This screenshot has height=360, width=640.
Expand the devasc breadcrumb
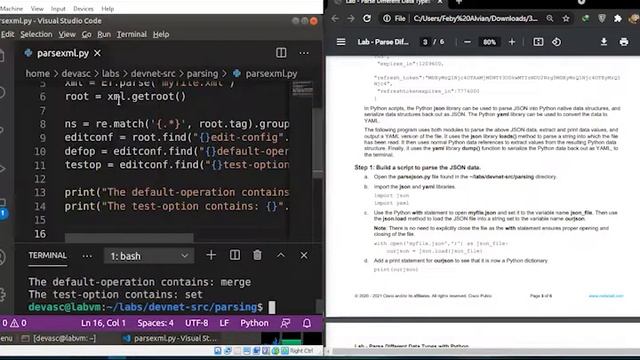tap(76, 73)
